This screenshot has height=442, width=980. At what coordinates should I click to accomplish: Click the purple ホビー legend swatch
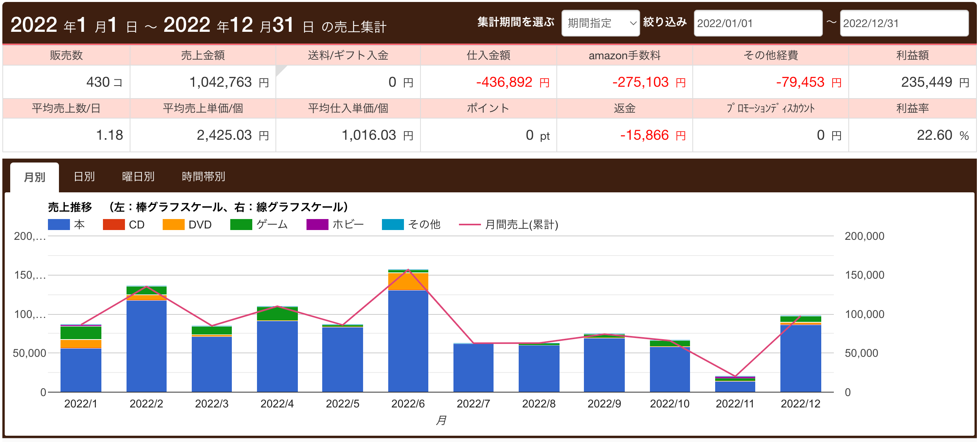coord(317,225)
